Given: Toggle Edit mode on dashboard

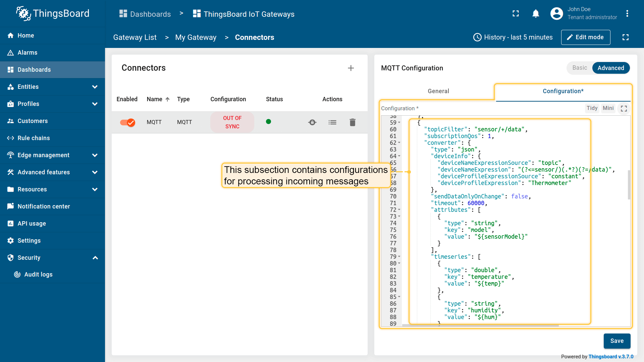Looking at the screenshot, I should 585,37.
